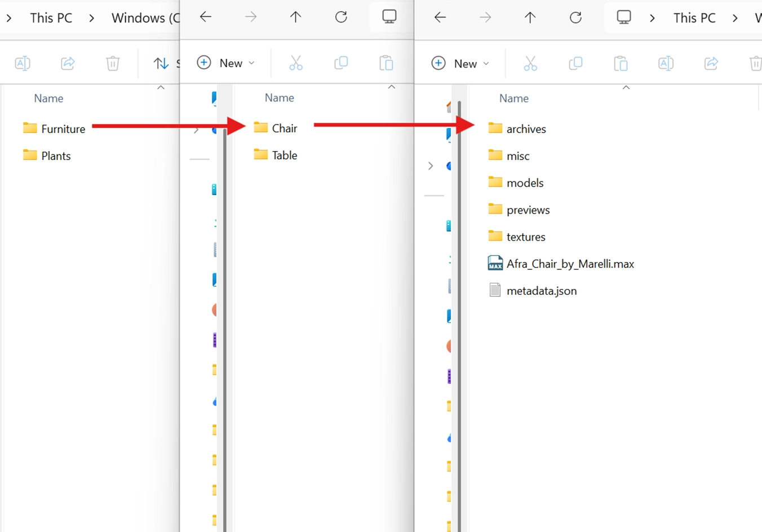
Task: Expand navigation pane item in the archives window
Action: 431,166
